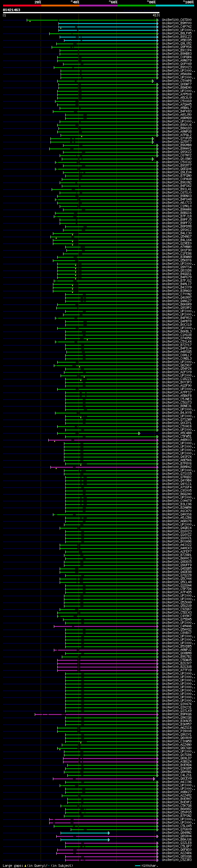Select purple hit UniRef100_B8MR42
The height and width of the screenshot is (868, 197).
pyautogui.click(x=176, y=467)
